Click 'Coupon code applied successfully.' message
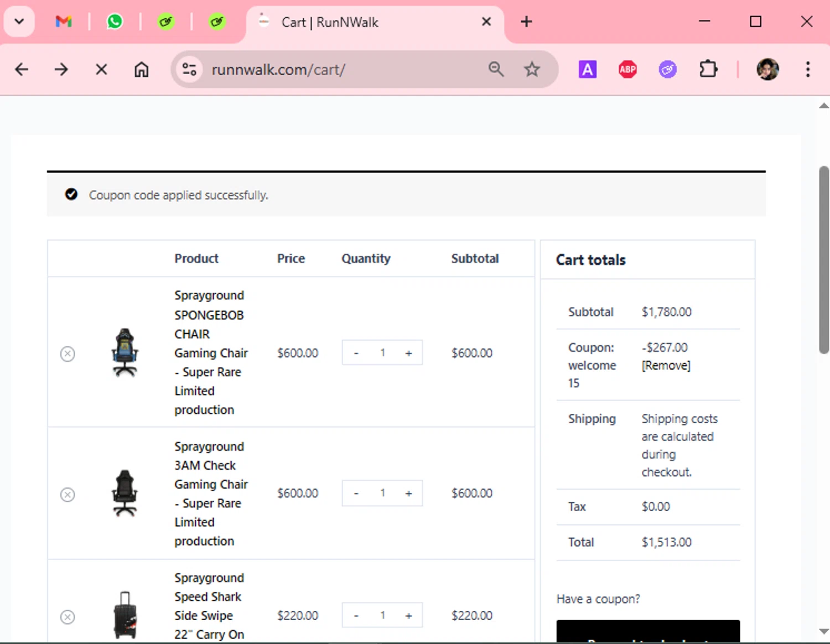Image resolution: width=830 pixels, height=644 pixels. [x=178, y=195]
